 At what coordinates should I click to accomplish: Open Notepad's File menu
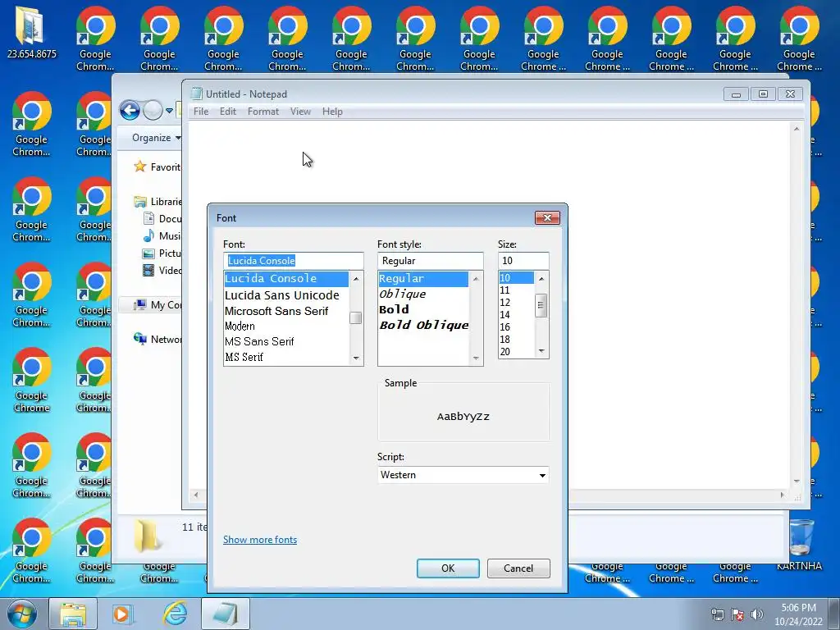(x=201, y=112)
